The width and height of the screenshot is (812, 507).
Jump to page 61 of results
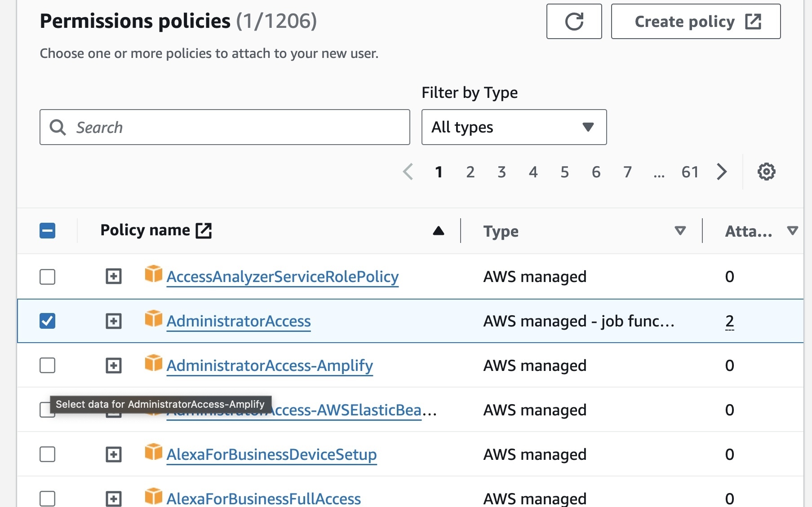click(x=690, y=172)
